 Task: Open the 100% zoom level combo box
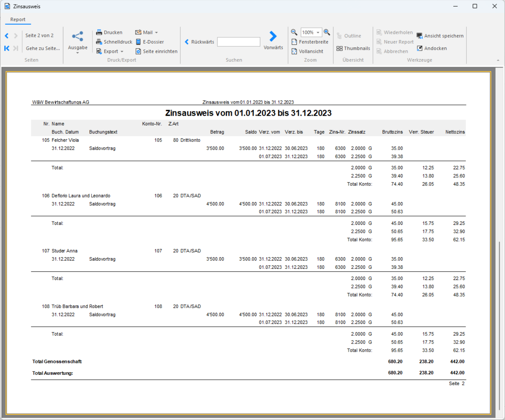point(311,32)
